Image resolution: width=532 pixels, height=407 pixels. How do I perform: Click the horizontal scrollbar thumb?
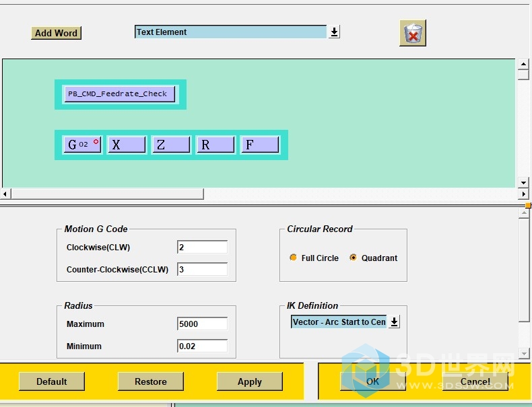point(107,194)
